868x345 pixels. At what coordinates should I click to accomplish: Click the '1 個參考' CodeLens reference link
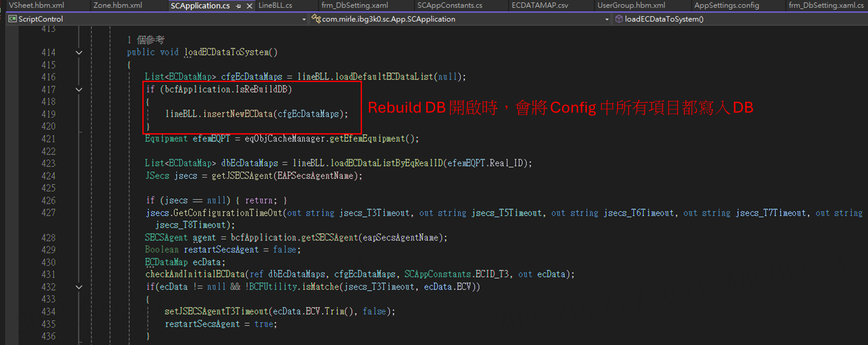click(x=146, y=40)
